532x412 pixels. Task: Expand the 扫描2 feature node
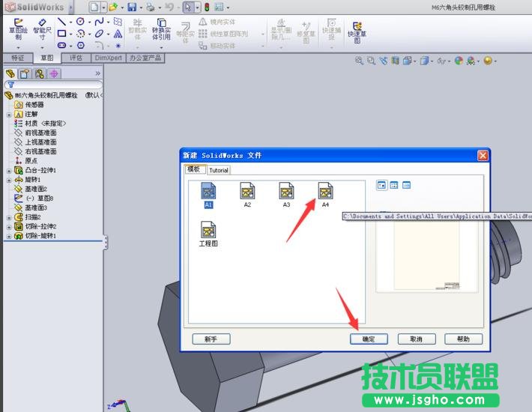point(9,218)
